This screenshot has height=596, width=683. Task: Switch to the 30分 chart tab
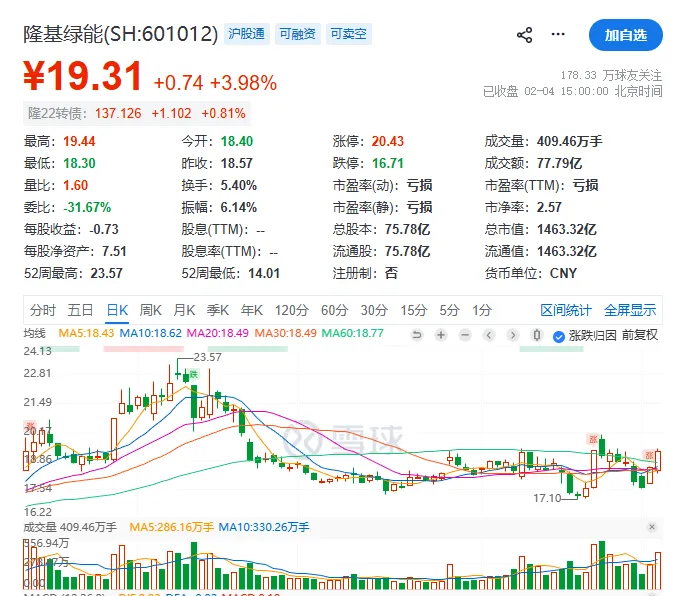pos(374,310)
